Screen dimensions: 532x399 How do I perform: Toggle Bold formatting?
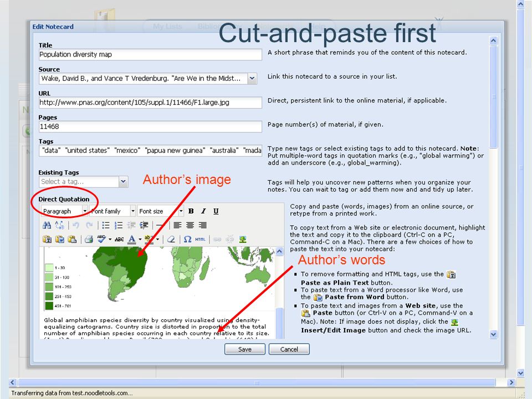(191, 211)
